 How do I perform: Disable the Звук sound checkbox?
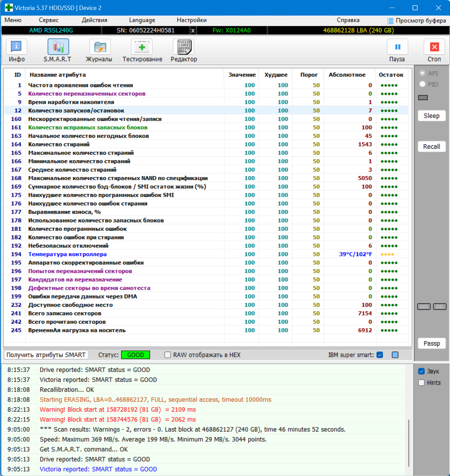click(422, 371)
